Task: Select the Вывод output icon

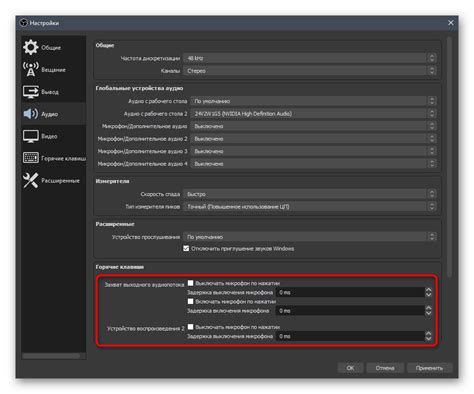Action: pos(31,91)
